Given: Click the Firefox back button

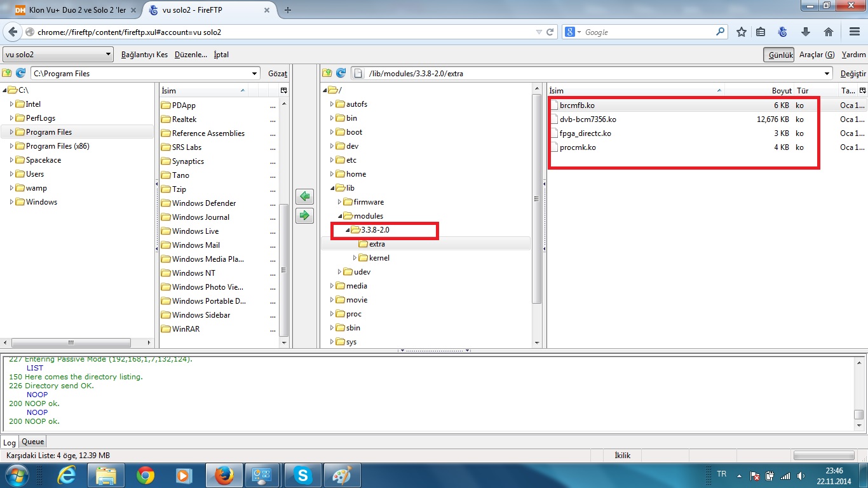Looking at the screenshot, I should coord(13,32).
